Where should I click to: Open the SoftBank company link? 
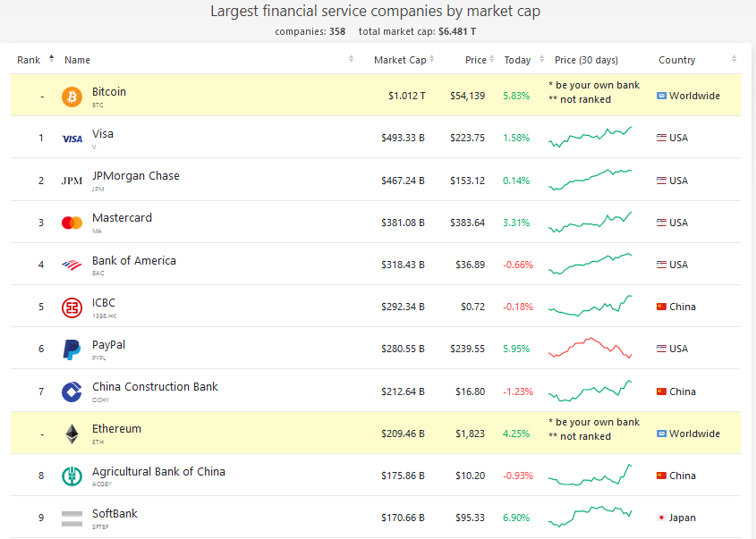click(115, 513)
